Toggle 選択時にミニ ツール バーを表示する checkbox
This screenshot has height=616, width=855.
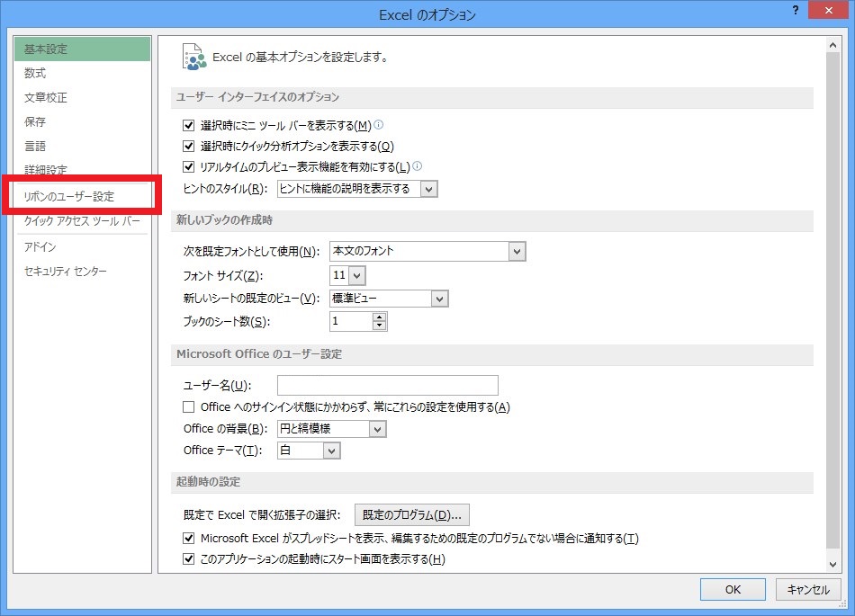pyautogui.click(x=189, y=125)
